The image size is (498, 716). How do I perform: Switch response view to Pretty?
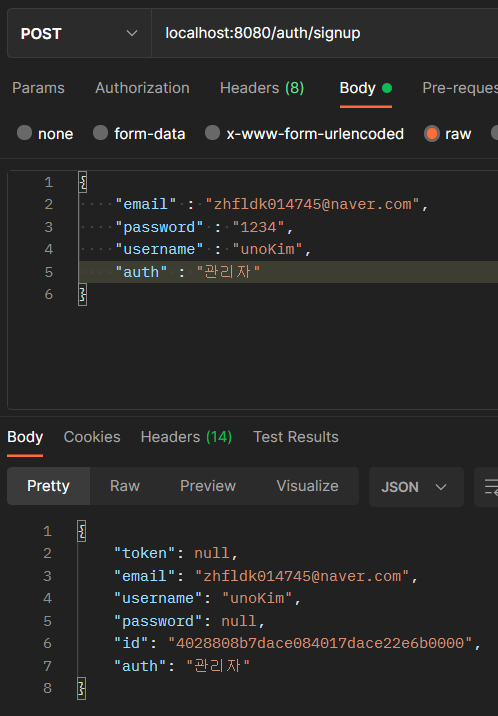(48, 486)
